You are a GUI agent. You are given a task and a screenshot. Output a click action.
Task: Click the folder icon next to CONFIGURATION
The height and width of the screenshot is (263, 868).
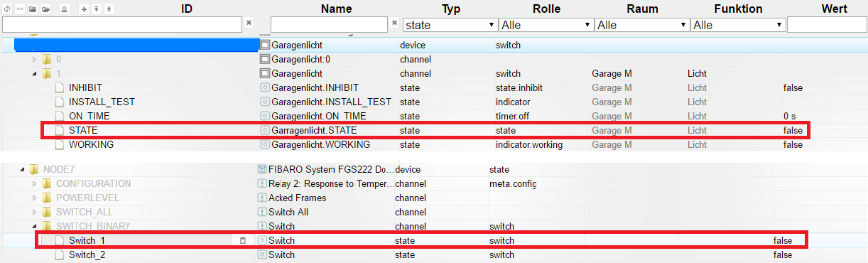pyautogui.click(x=47, y=183)
